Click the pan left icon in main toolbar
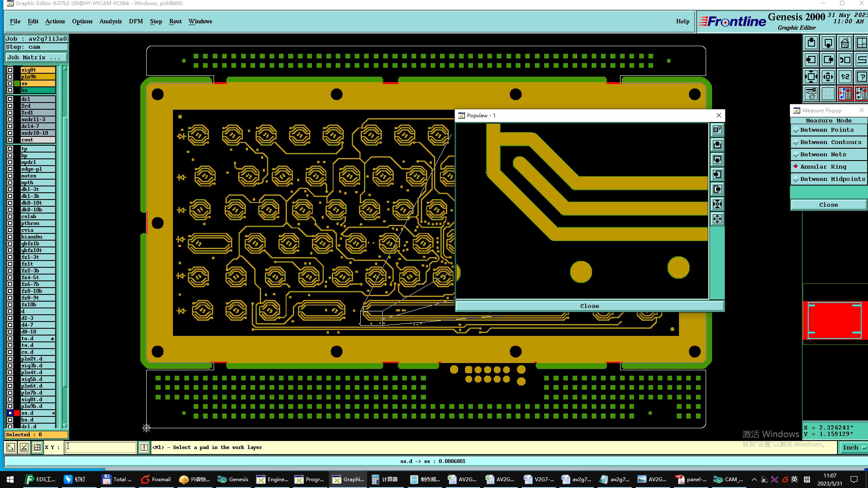The image size is (868, 488). click(x=811, y=60)
